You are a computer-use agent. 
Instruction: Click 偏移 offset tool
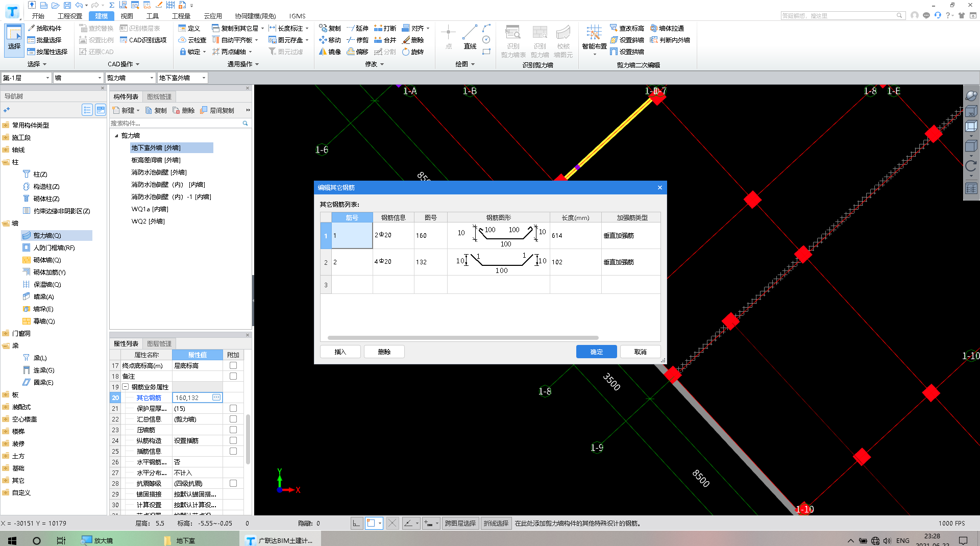[357, 52]
